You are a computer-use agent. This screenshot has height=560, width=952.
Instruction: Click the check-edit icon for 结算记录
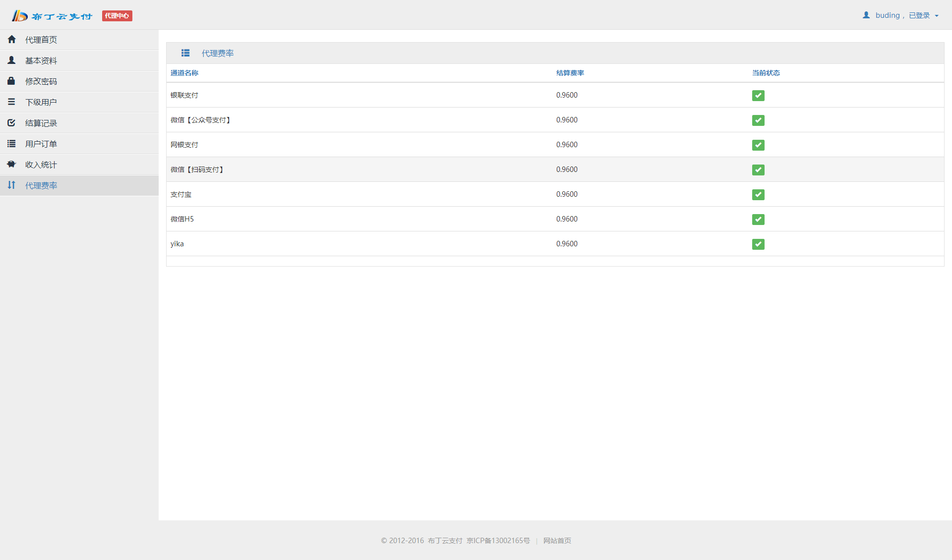11,122
